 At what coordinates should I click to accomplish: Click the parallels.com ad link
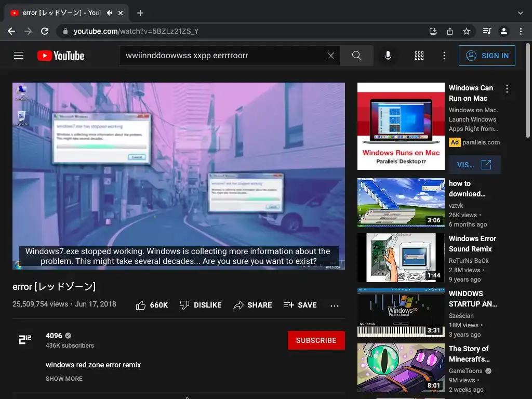pos(481,142)
